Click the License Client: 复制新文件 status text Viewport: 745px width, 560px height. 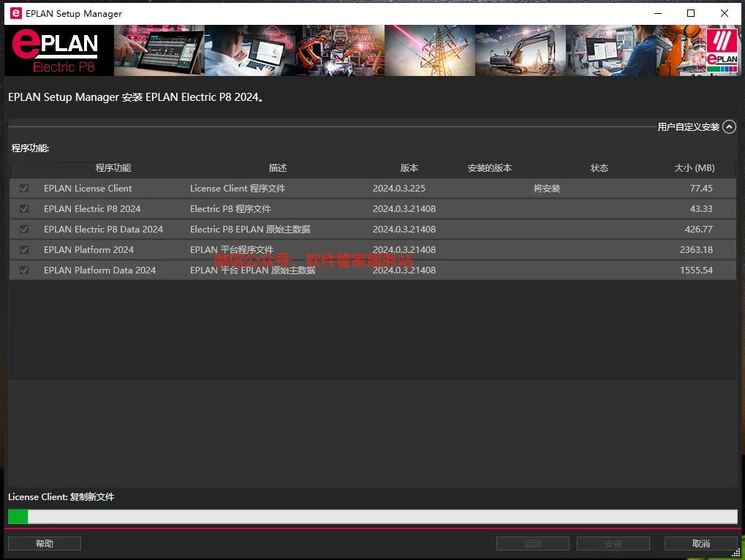(61, 497)
